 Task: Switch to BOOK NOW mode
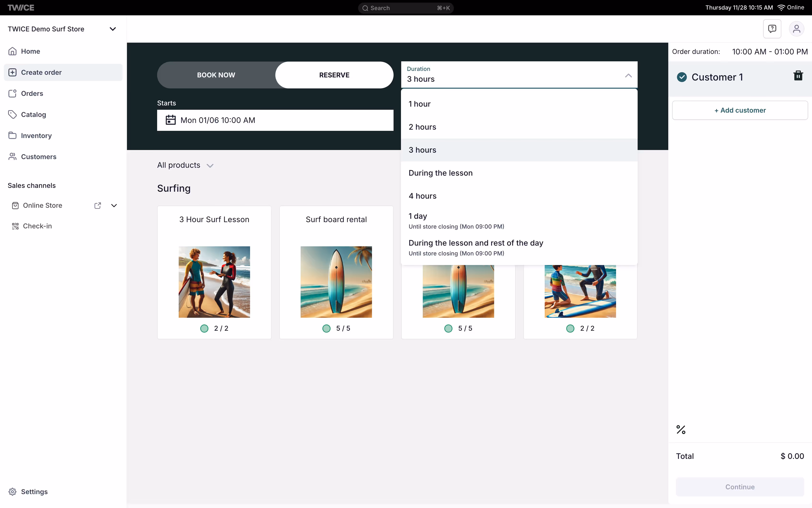[x=216, y=75]
